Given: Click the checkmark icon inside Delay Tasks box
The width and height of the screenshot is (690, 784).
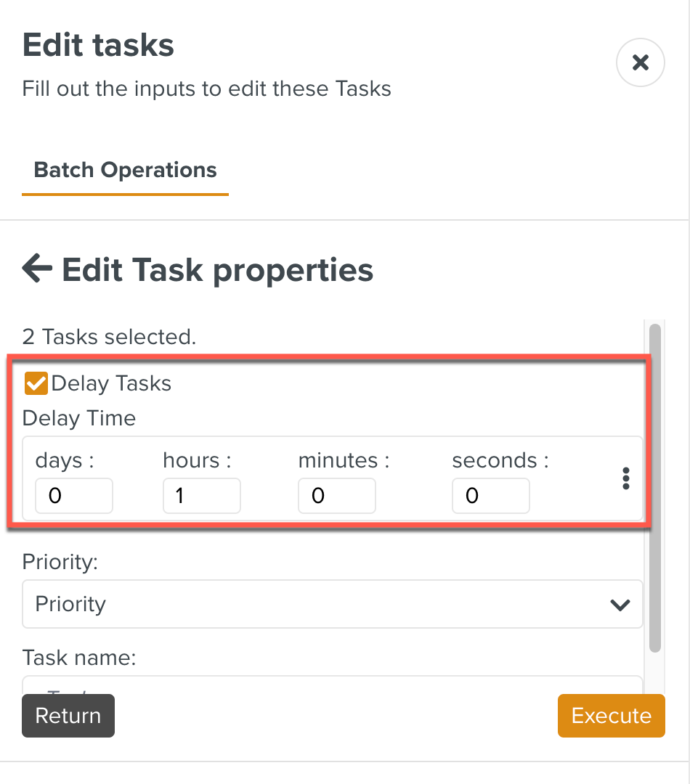Looking at the screenshot, I should pos(36,383).
